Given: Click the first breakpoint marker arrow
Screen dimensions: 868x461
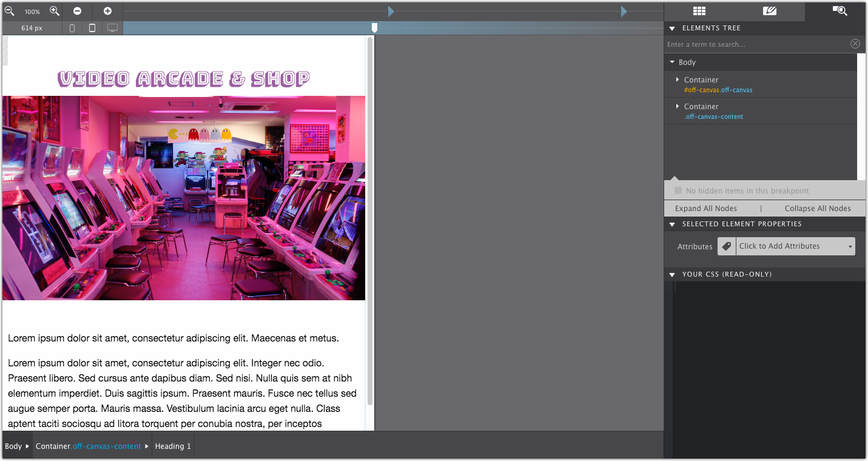Looking at the screenshot, I should click(391, 12).
